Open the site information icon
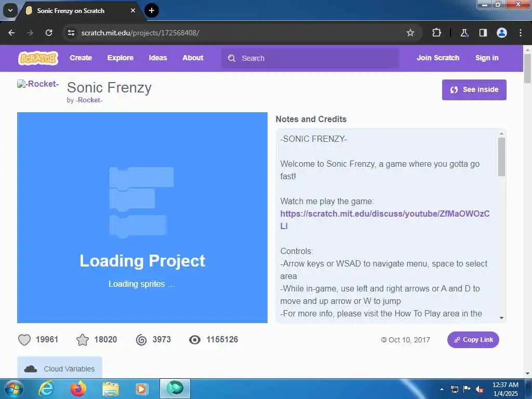Screen dimensions: 532x399 71,33
